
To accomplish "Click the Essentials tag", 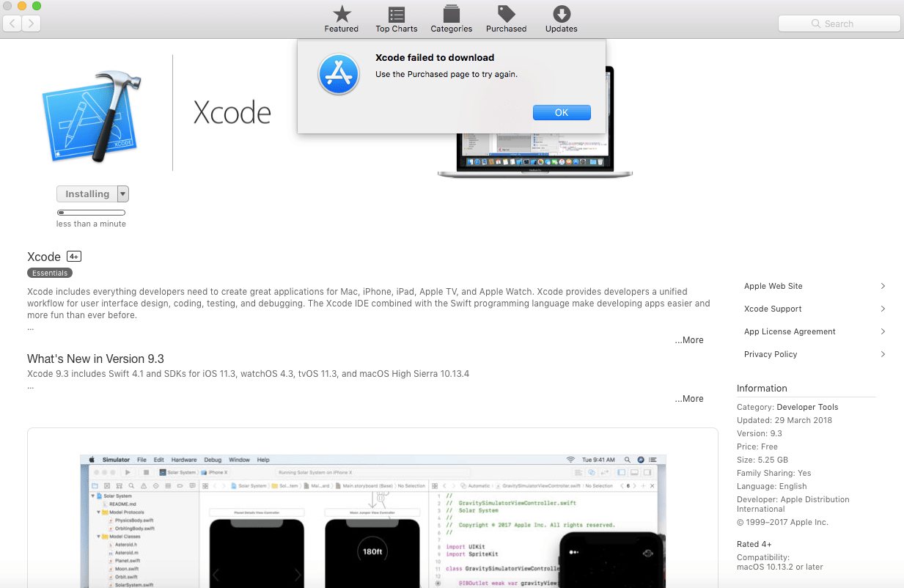I will click(50, 273).
